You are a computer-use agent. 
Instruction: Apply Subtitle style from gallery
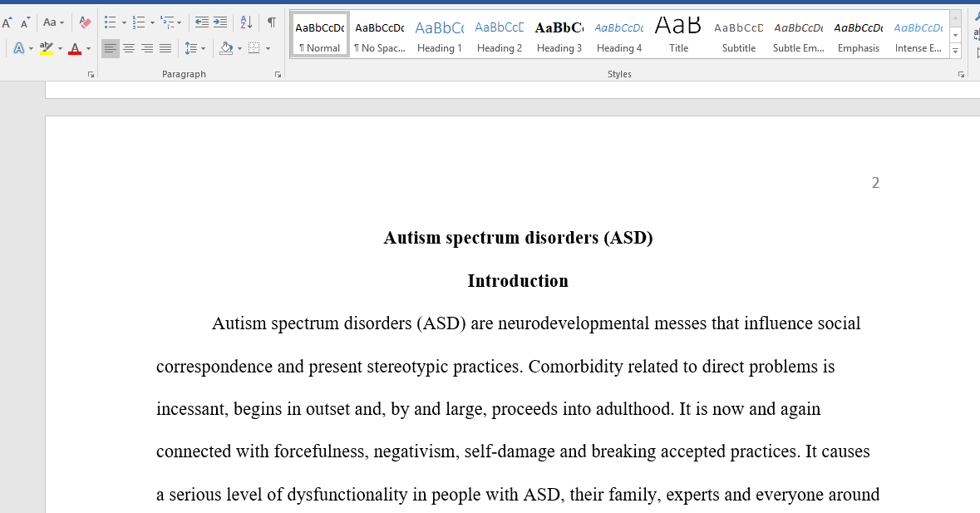tap(739, 35)
